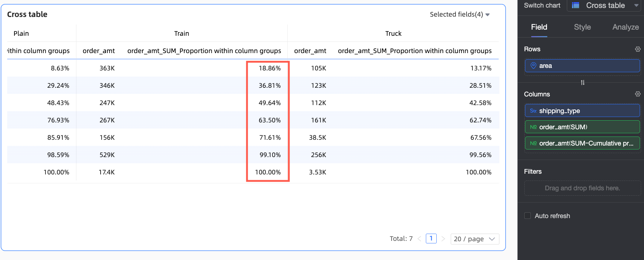
Task: Enable the Auto refresh checkbox
Action: (528, 216)
